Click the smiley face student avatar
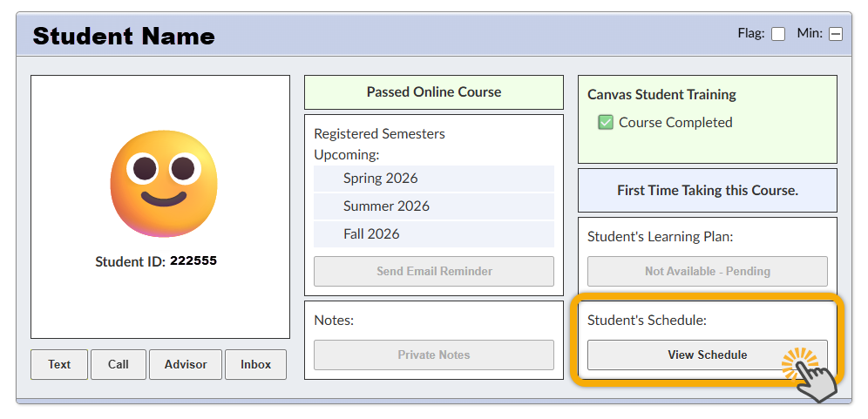This screenshot has width=868, height=419. click(x=163, y=183)
